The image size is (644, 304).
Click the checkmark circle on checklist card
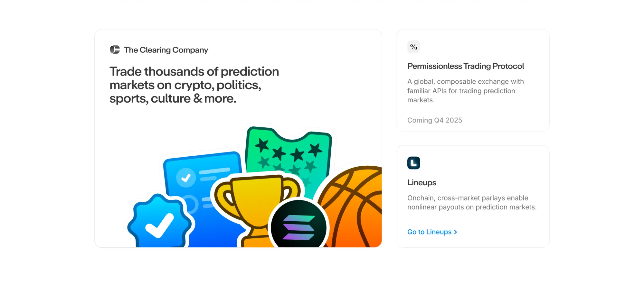[186, 178]
